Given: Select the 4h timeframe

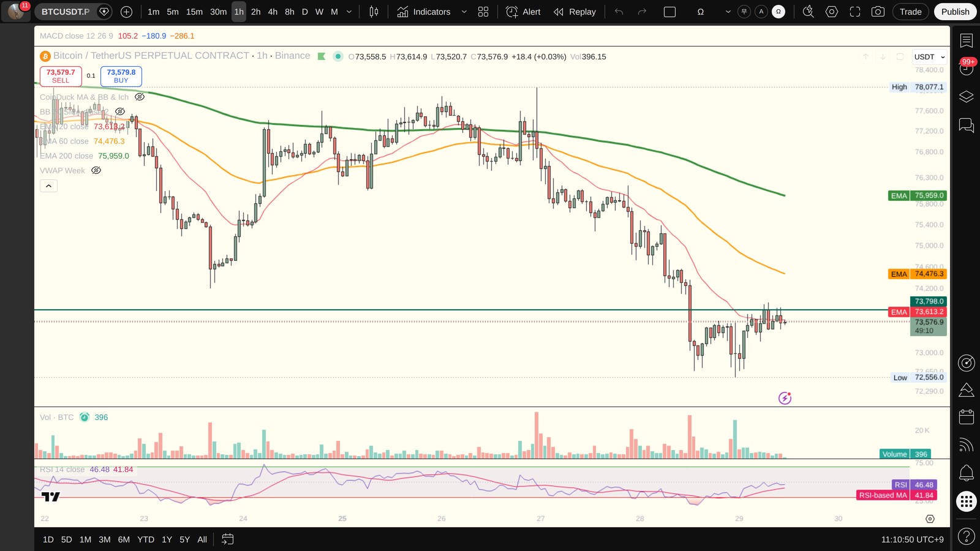Looking at the screenshot, I should 273,12.
